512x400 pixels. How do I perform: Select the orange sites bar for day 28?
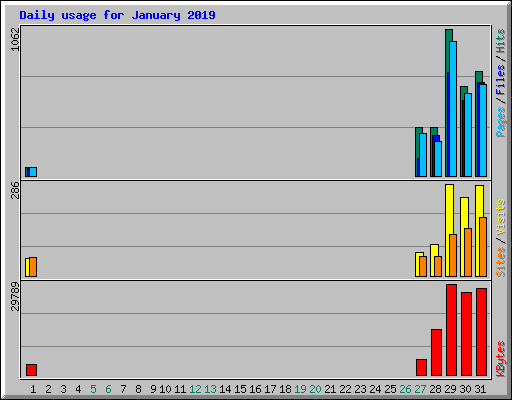pyautogui.click(x=438, y=267)
